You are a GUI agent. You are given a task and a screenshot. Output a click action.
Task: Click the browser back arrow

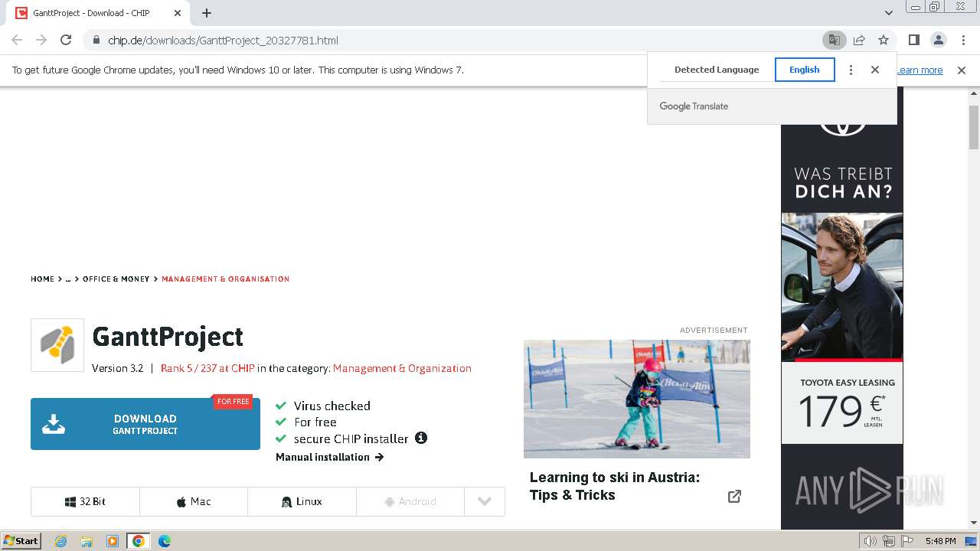point(17,40)
